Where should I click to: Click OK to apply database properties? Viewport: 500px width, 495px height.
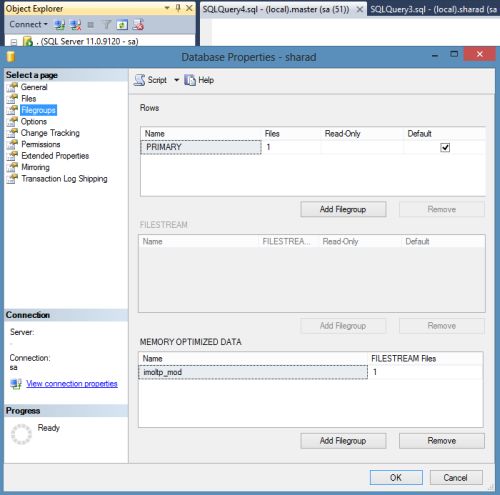click(x=396, y=478)
